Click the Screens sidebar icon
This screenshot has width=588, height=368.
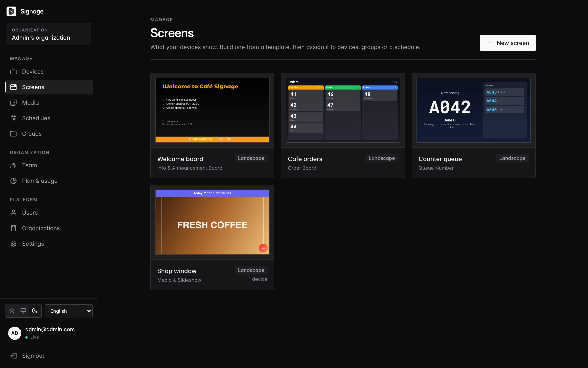point(14,87)
